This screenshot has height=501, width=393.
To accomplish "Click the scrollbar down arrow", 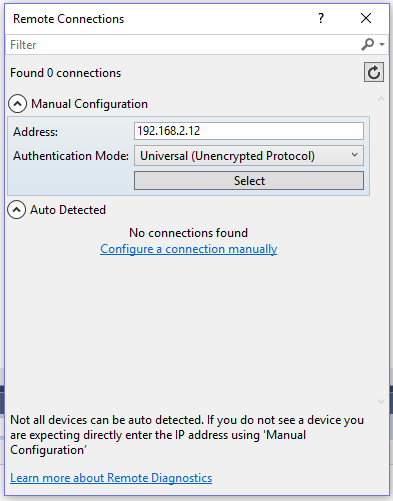I will 381,402.
